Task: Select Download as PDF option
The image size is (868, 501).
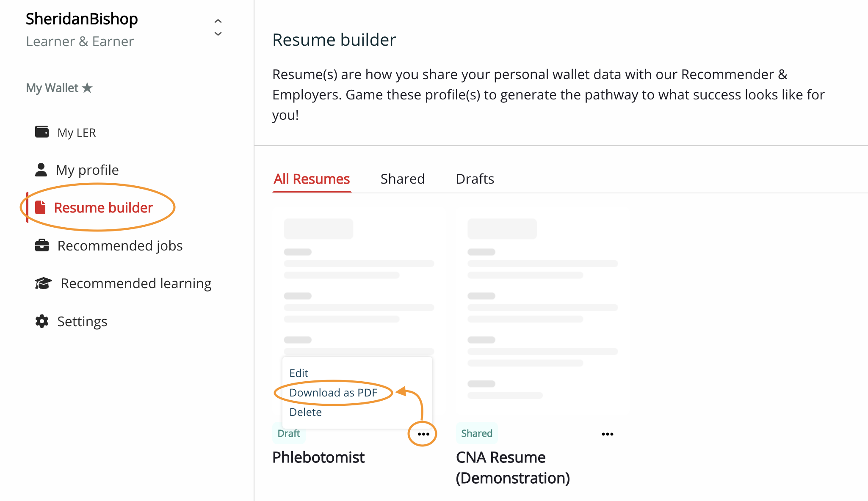Action: click(333, 393)
